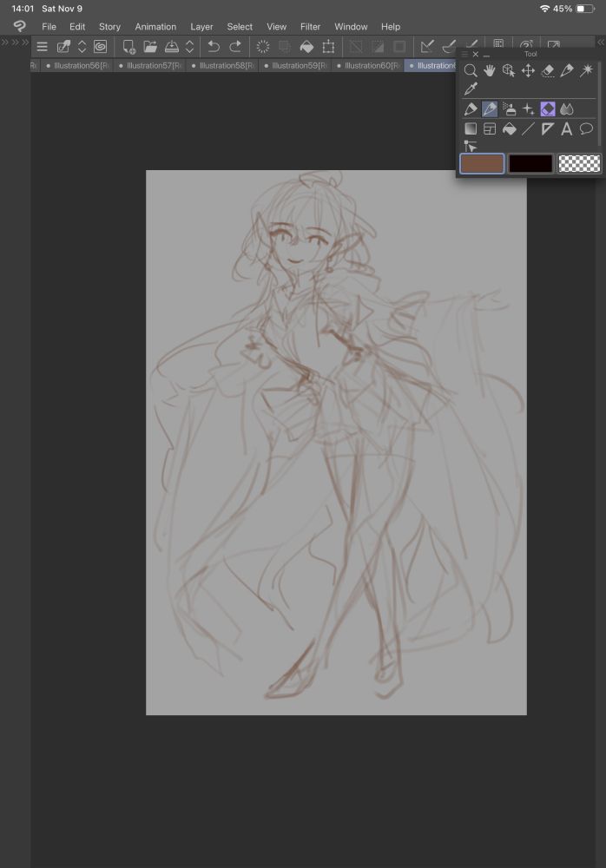Select the highlighted Pencil tool

click(x=490, y=109)
